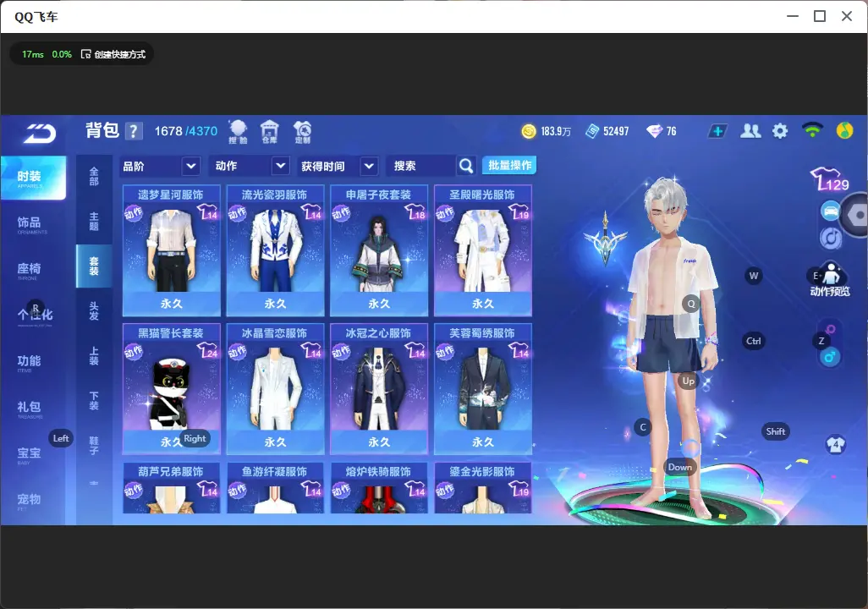868x609 pixels.
Task: Select the 冰冠之心服饰 outfit card
Action: tap(379, 388)
